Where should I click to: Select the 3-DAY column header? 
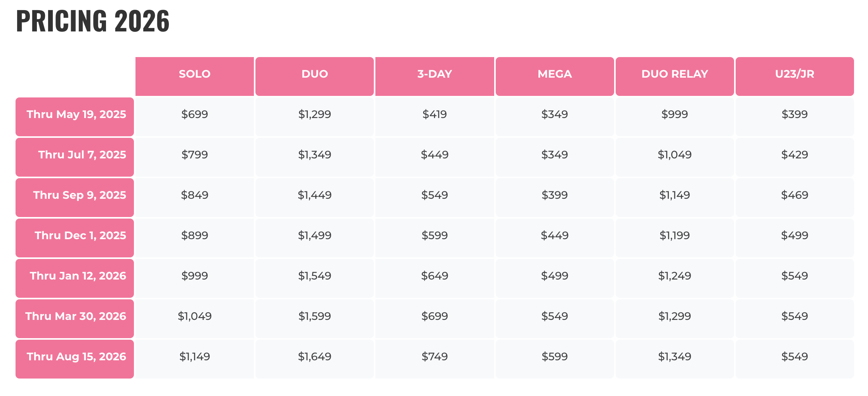[434, 74]
